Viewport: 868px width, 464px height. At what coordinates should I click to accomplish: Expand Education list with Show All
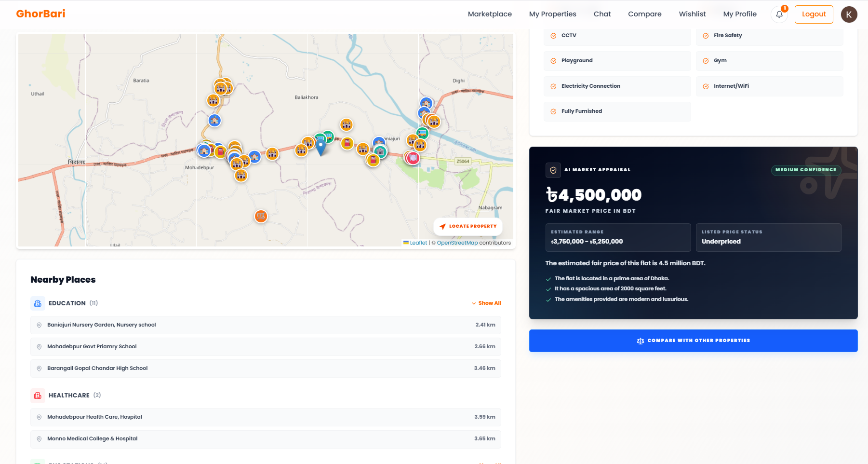pyautogui.click(x=486, y=303)
